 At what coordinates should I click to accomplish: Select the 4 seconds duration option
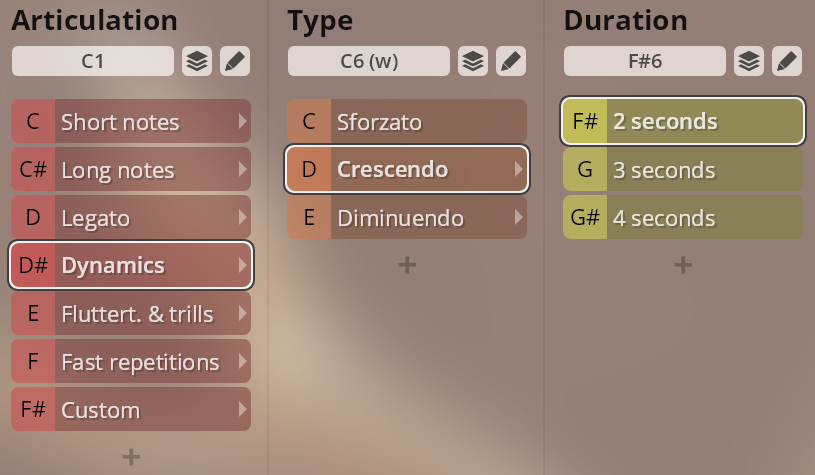[x=700, y=218]
